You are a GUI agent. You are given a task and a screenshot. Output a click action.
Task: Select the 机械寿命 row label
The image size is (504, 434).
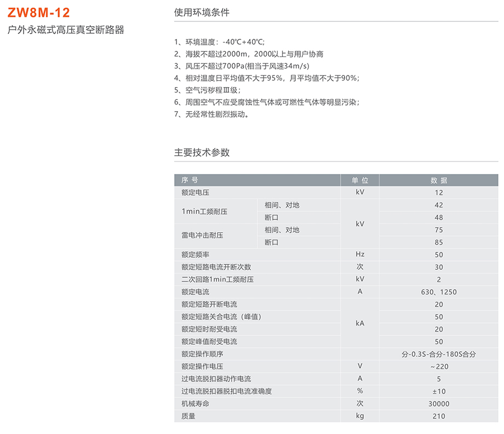tap(196, 404)
